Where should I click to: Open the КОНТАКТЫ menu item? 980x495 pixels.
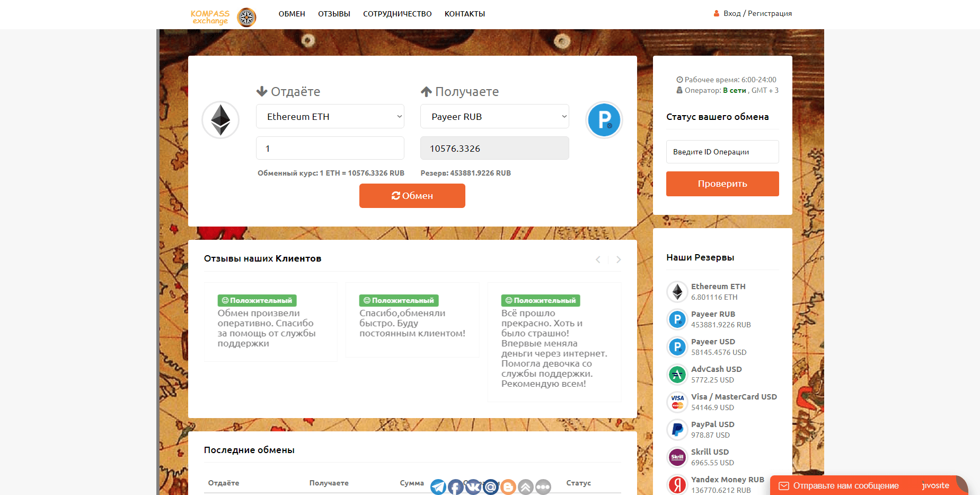tap(465, 14)
